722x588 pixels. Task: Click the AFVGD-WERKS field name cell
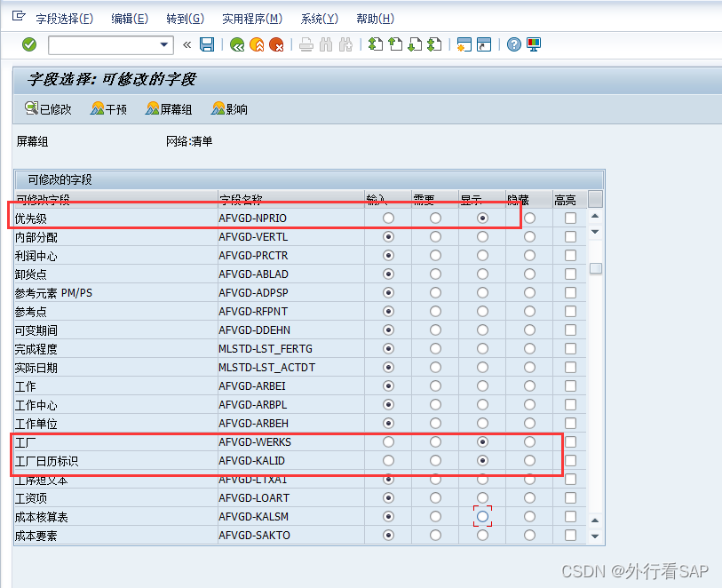(291, 442)
